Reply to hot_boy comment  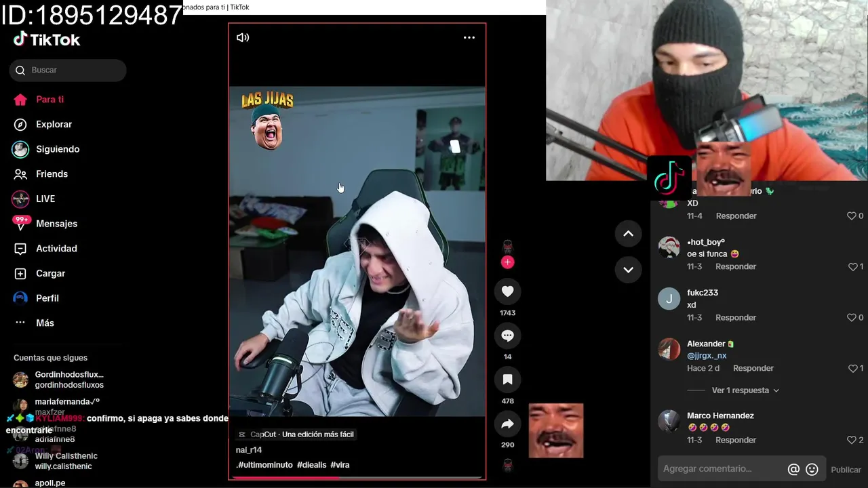pos(736,267)
